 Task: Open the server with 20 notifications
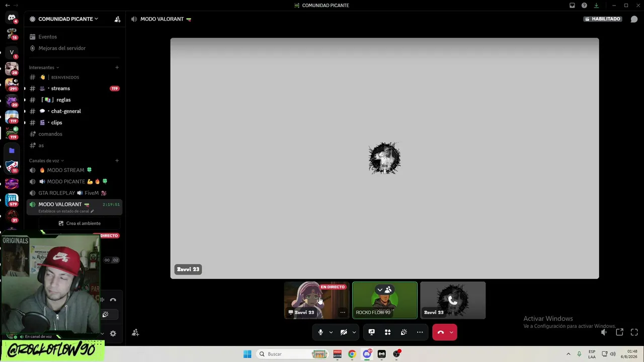coord(12,101)
